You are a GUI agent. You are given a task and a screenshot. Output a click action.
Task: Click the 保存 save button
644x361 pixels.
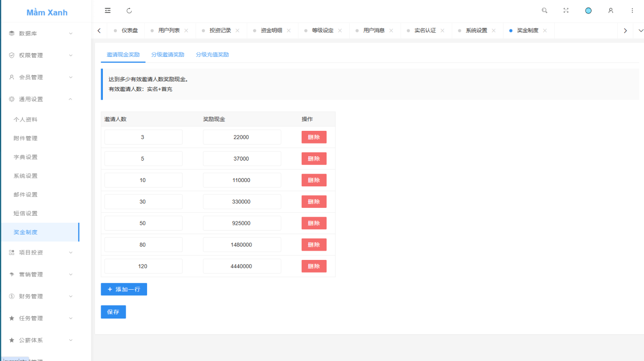[x=113, y=312]
